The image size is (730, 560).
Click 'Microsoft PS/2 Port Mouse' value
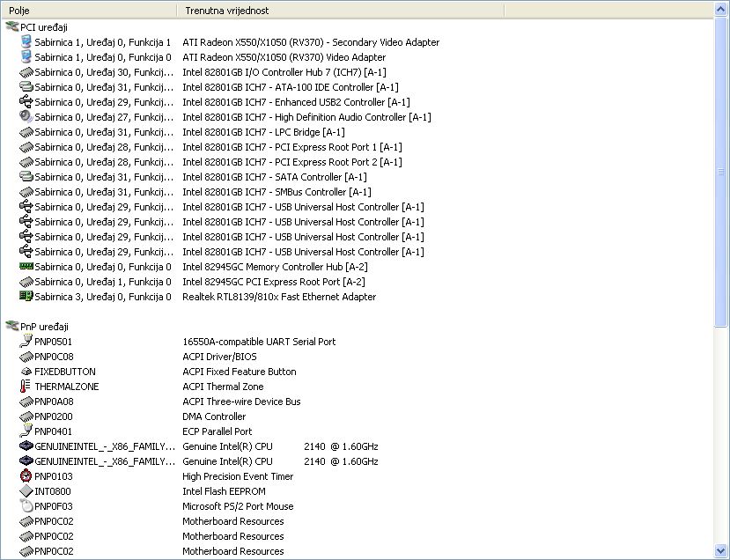[x=238, y=506]
